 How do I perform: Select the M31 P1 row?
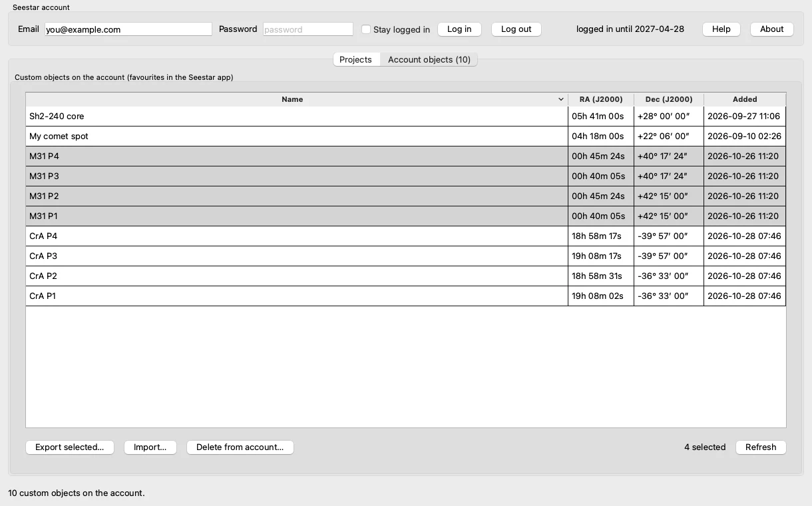pyautogui.click(x=406, y=216)
